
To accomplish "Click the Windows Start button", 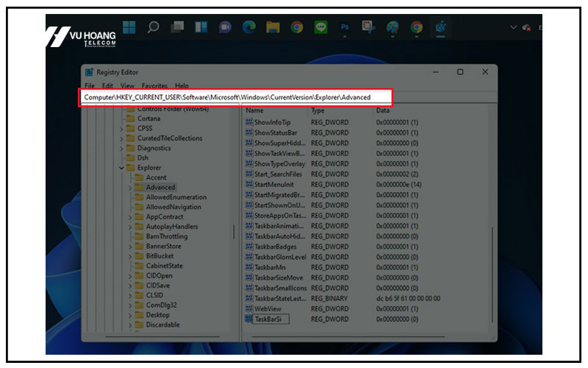I will point(129,27).
